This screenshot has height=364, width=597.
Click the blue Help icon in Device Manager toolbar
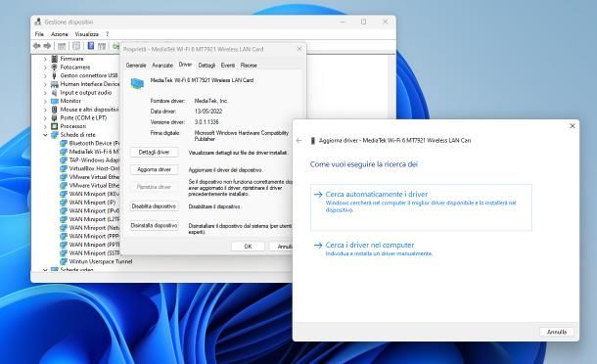point(91,46)
